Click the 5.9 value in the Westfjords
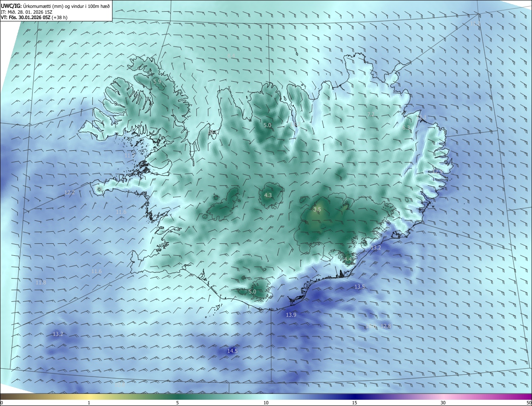 coord(157,82)
